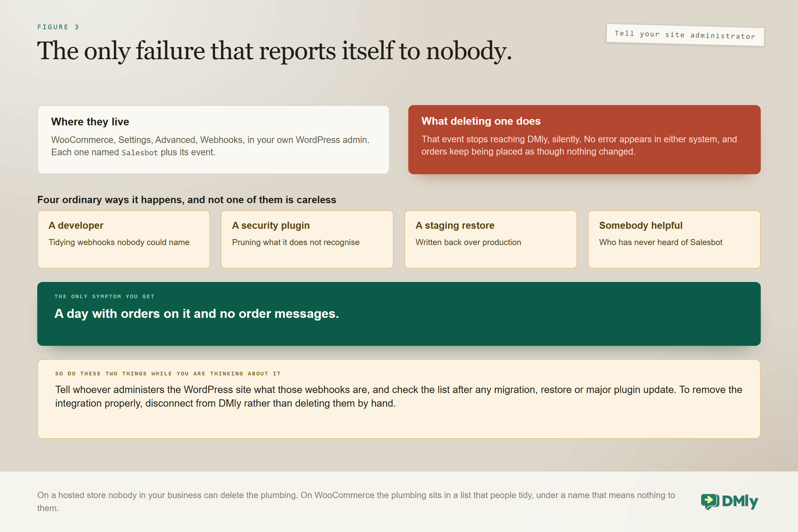Select the "A staging restore" card title
Screen dimensions: 798x532
click(x=455, y=226)
